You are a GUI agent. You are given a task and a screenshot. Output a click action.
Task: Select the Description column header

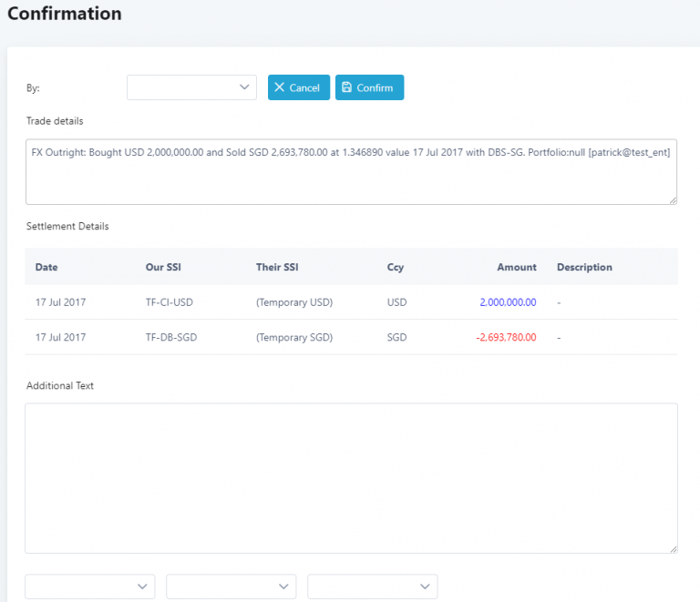[584, 268]
